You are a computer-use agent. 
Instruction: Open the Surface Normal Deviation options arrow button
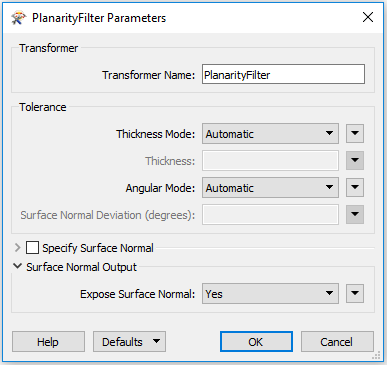(355, 214)
